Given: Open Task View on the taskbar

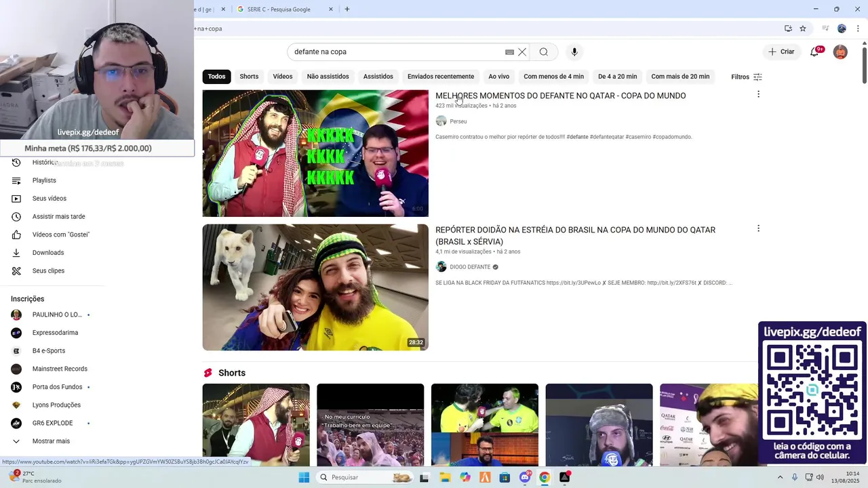Looking at the screenshot, I should [x=425, y=477].
